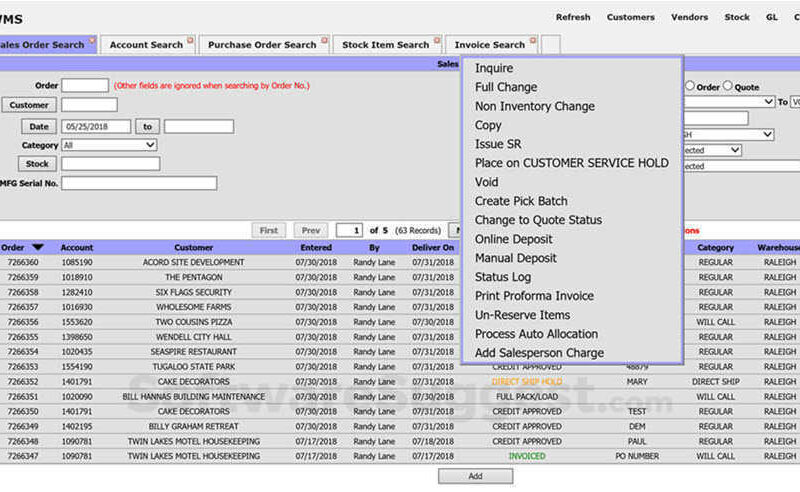
Task: Choose Inquire from context menu
Action: point(494,68)
